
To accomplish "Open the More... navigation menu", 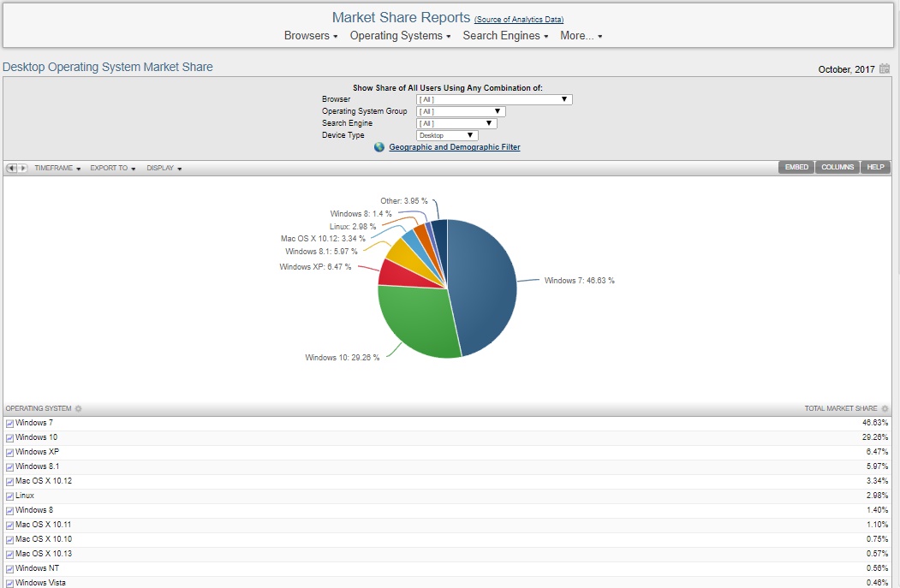I will (x=581, y=36).
